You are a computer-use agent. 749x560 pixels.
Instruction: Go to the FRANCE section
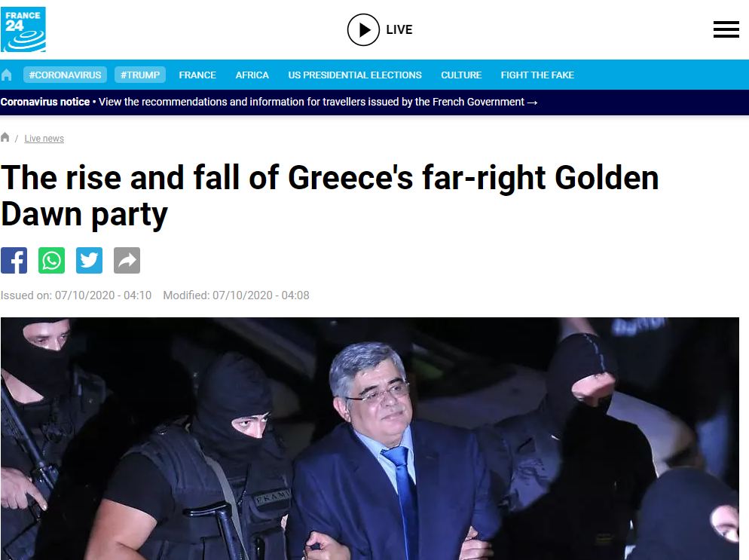197,75
